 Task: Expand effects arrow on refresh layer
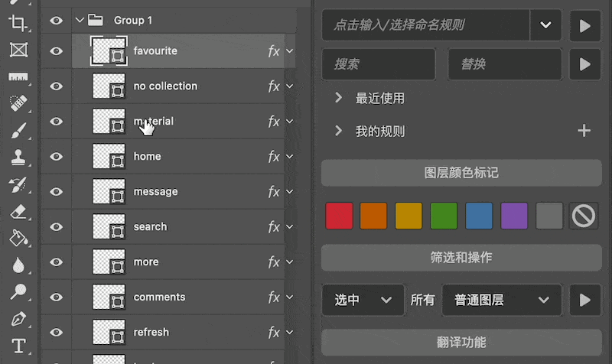tap(290, 332)
